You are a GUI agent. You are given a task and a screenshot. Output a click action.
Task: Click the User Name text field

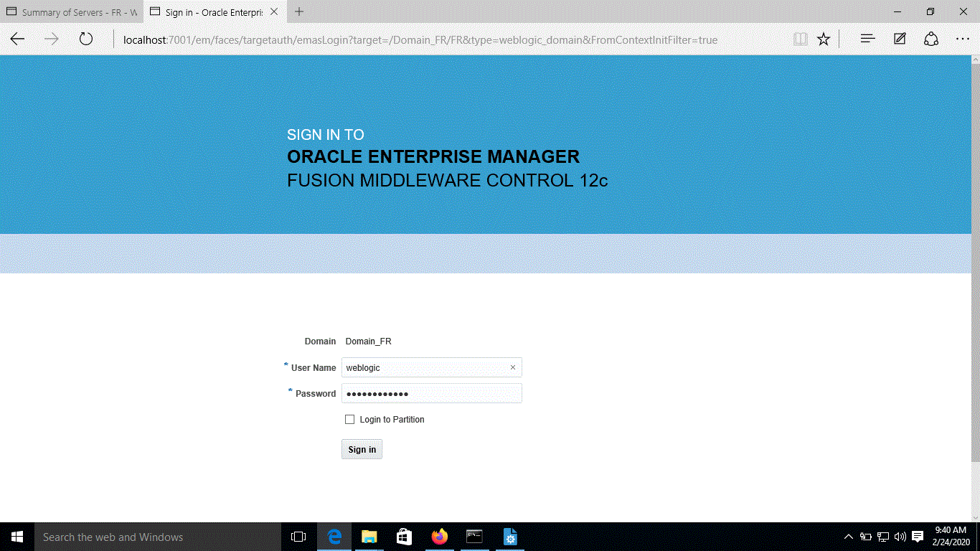pos(423,367)
